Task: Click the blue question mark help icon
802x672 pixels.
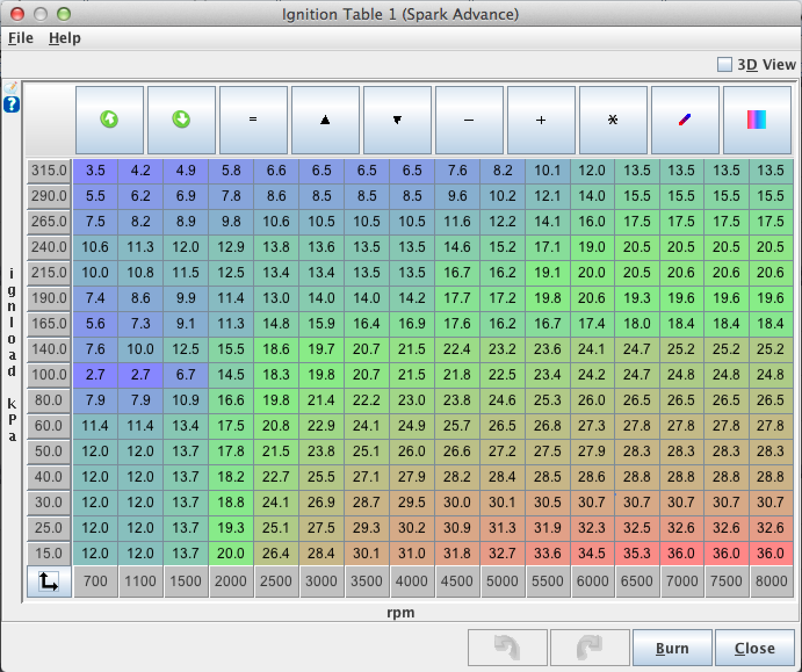Action: [12, 105]
